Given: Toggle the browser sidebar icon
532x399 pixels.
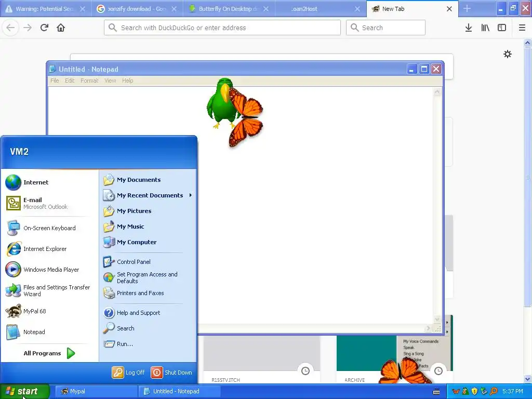Looking at the screenshot, I should 502,28.
